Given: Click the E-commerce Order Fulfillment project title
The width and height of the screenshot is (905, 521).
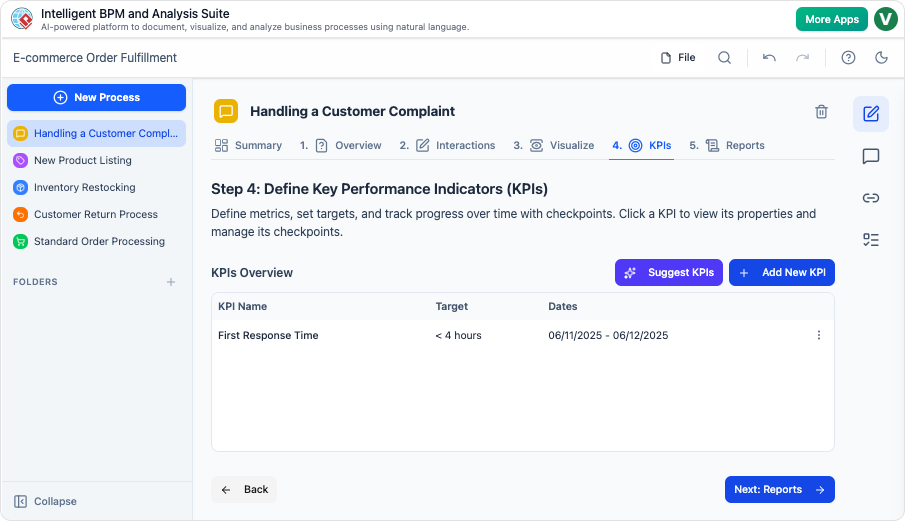Looking at the screenshot, I should tap(95, 58).
